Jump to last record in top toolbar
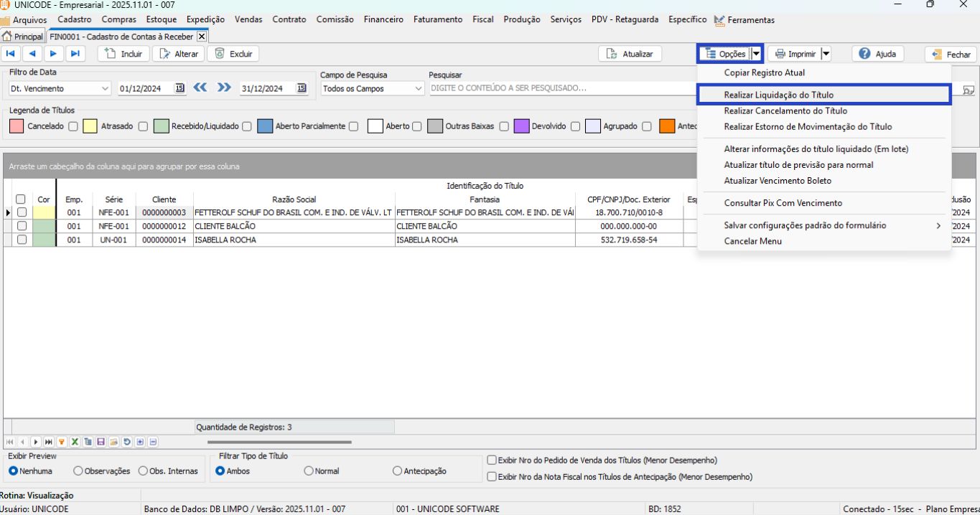 [x=74, y=54]
